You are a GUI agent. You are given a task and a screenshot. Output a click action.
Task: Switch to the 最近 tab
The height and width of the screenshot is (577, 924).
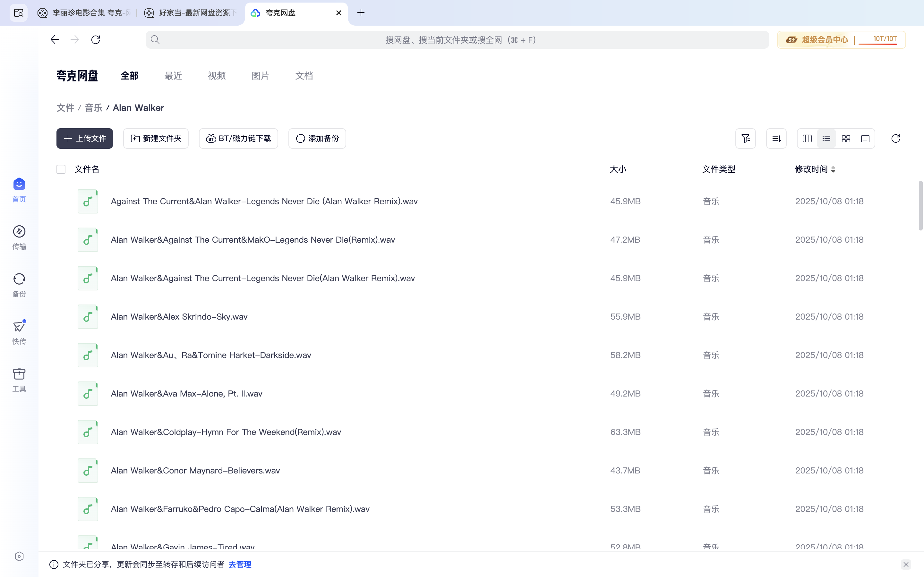click(x=173, y=76)
